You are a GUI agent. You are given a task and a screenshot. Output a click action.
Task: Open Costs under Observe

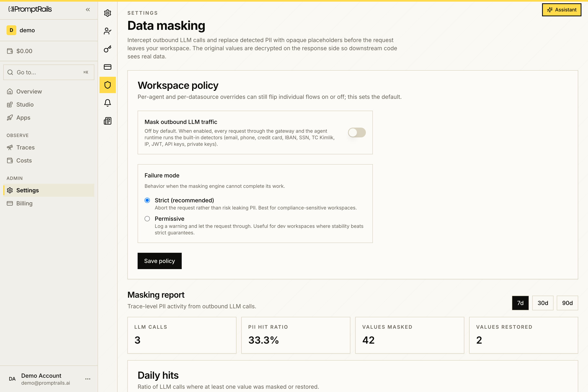click(x=49, y=160)
